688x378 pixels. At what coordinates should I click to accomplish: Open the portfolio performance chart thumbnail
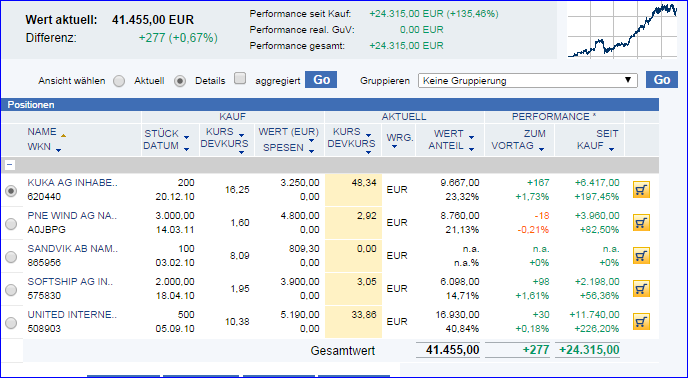pos(623,30)
